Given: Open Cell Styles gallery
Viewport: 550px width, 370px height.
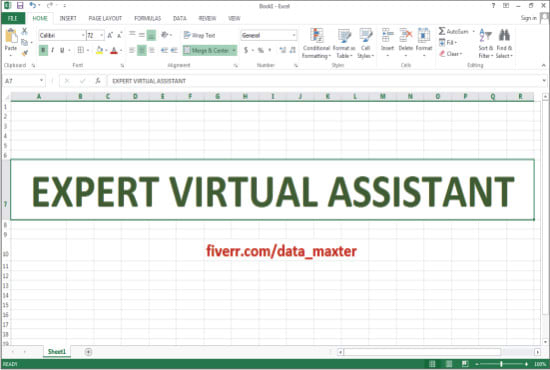Looking at the screenshot, I should pyautogui.click(x=365, y=43).
